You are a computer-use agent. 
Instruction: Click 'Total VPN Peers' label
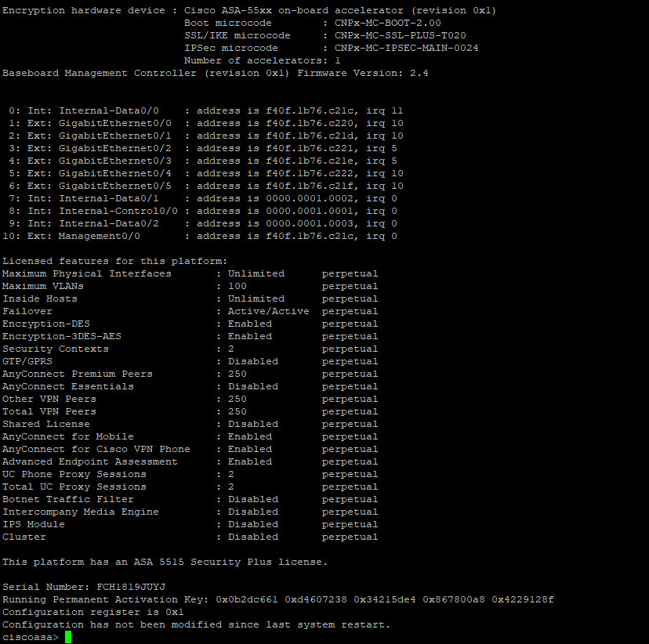coord(49,411)
